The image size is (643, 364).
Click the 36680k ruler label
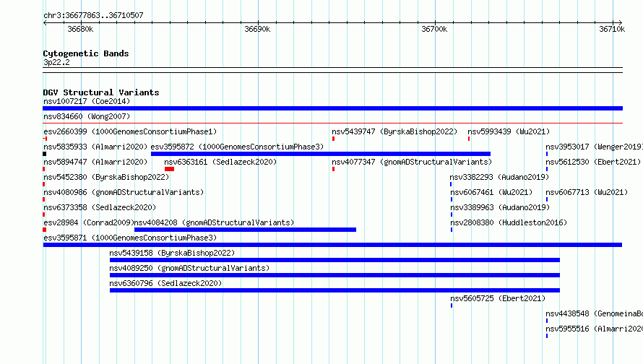click(80, 29)
